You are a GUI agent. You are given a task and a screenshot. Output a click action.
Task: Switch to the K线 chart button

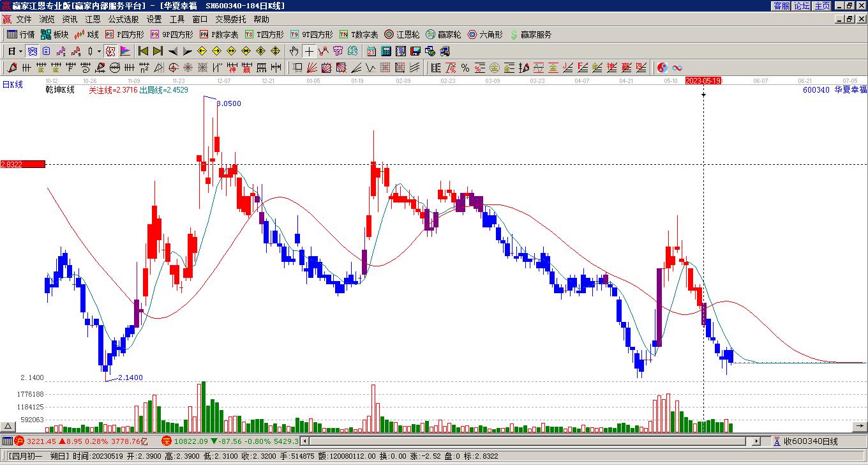tap(87, 34)
